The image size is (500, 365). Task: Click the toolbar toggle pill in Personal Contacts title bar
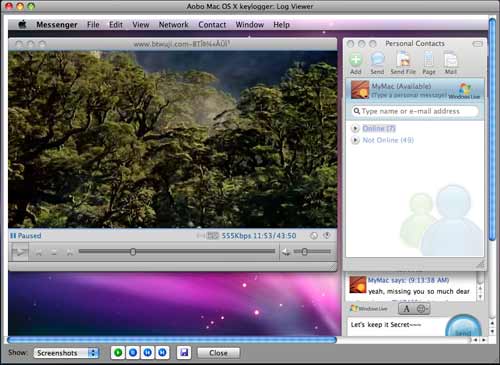[477, 44]
